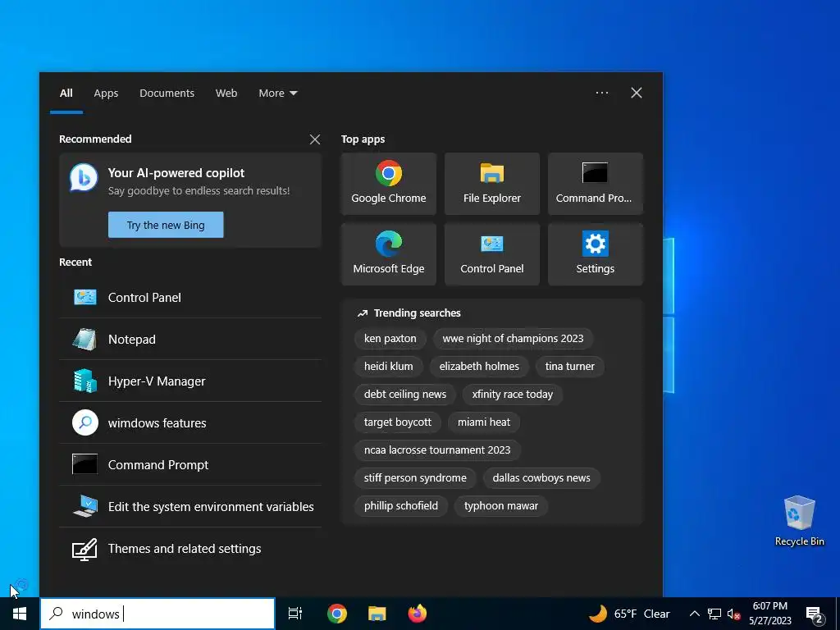The height and width of the screenshot is (630, 840).
Task: Click the clock showing 6:07 PM
Action: click(769, 614)
